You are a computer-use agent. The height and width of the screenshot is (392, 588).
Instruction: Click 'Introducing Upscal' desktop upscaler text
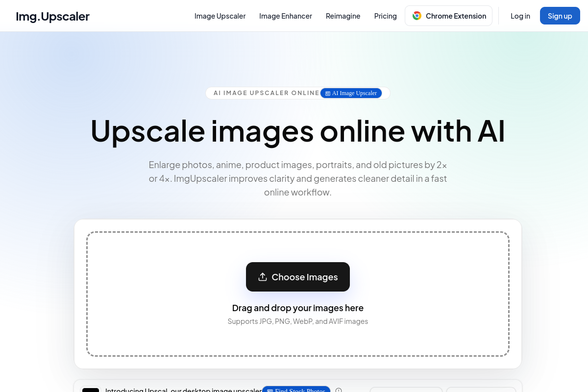(x=183, y=390)
